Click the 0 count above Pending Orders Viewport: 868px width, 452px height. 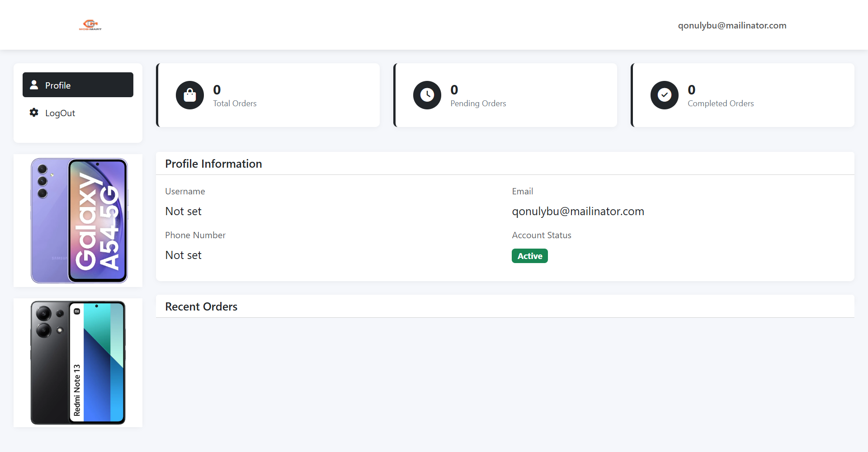click(454, 89)
